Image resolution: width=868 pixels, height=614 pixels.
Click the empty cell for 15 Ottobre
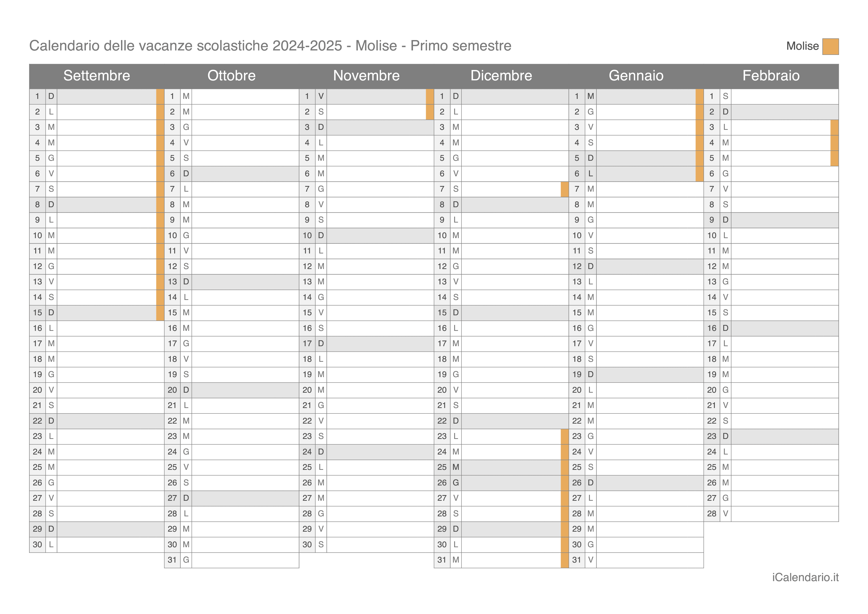click(x=245, y=313)
